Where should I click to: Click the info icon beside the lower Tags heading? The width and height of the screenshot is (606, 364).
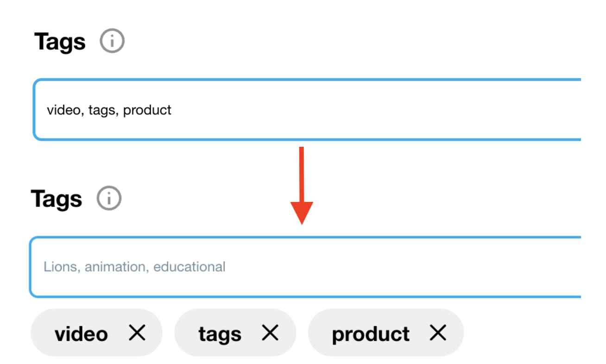click(x=109, y=199)
